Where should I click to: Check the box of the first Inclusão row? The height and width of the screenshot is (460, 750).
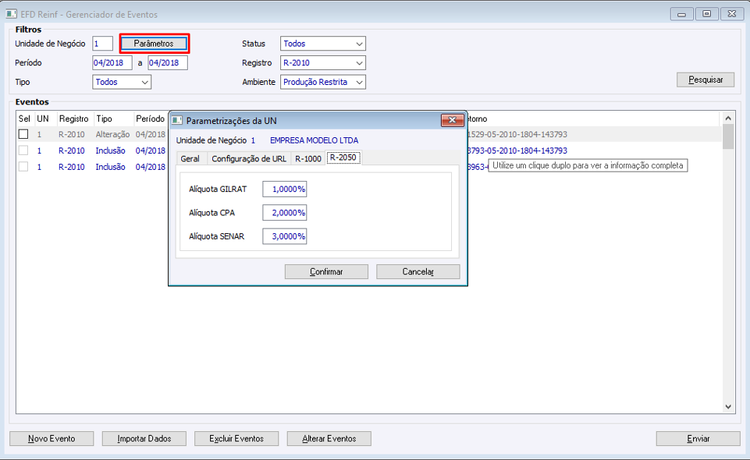click(23, 151)
